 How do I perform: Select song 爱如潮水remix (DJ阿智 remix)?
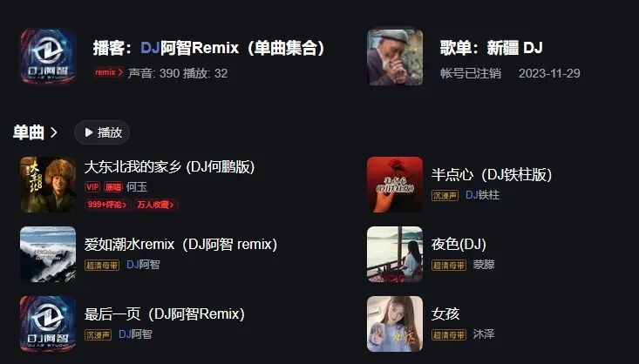pos(180,245)
